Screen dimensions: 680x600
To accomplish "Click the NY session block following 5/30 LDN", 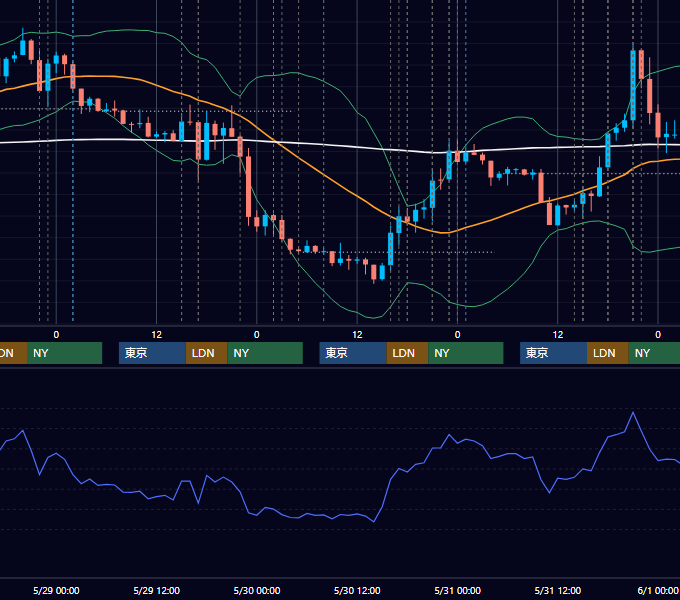I will pos(466,353).
